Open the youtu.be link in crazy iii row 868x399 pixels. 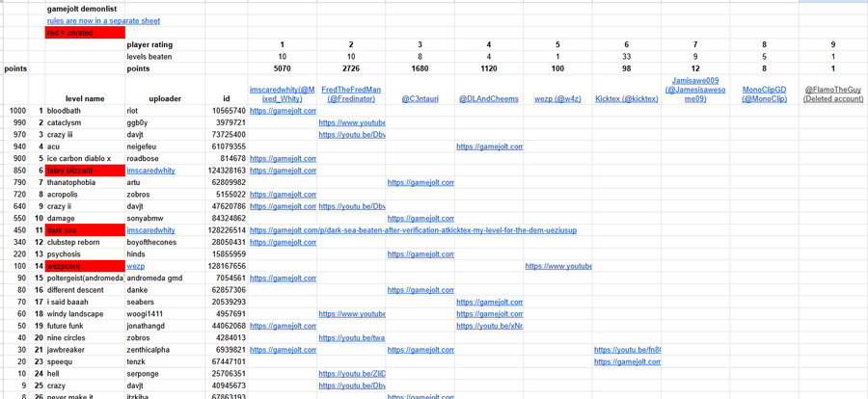click(352, 135)
